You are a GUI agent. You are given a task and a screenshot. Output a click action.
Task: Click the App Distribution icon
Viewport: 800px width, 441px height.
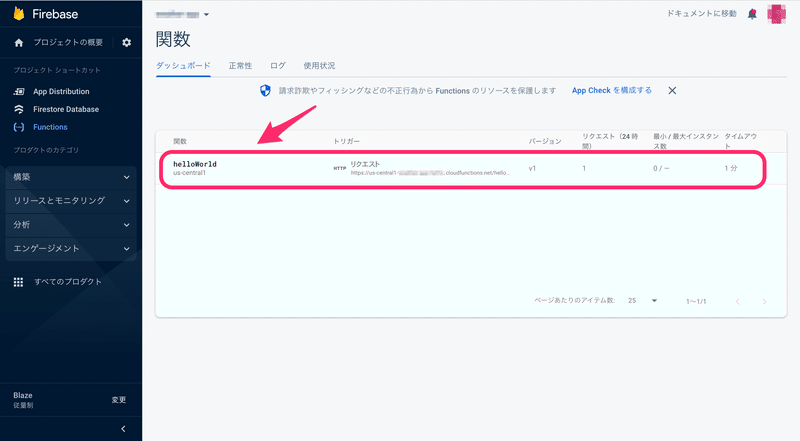(x=19, y=91)
